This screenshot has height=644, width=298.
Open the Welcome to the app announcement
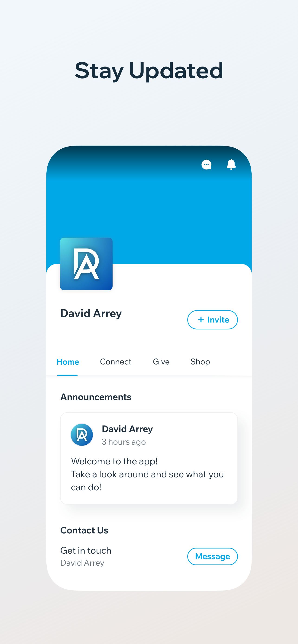(x=149, y=458)
